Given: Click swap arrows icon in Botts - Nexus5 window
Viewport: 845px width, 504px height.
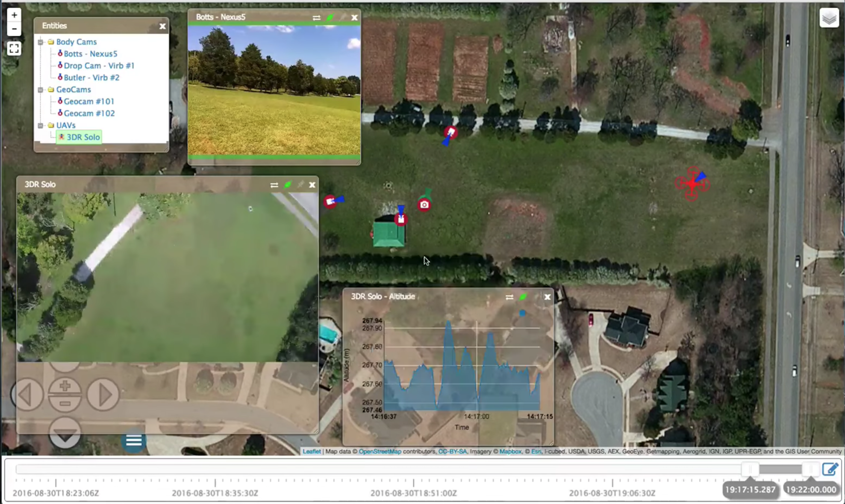Looking at the screenshot, I should pyautogui.click(x=316, y=18).
